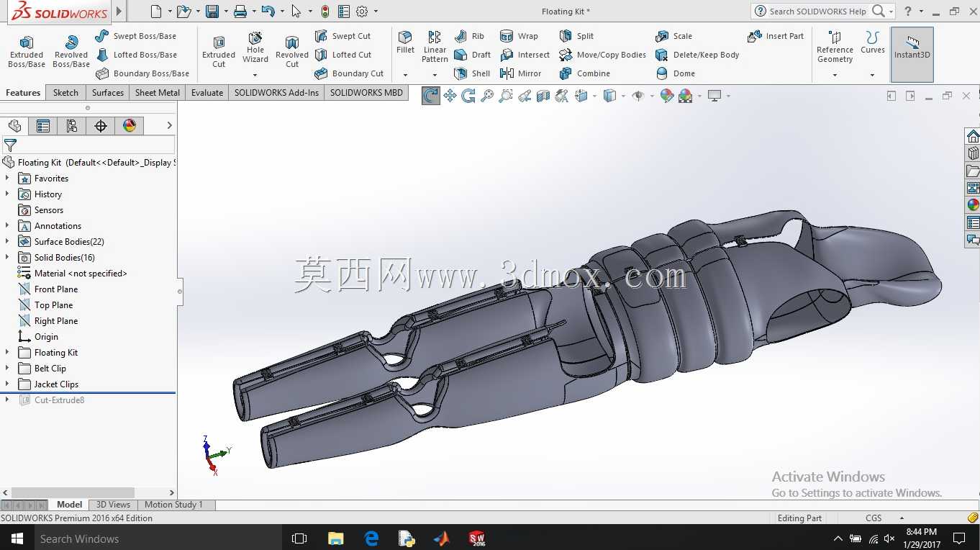Select the Front Plane tree item
Image resolution: width=980 pixels, height=550 pixels.
pos(47,289)
